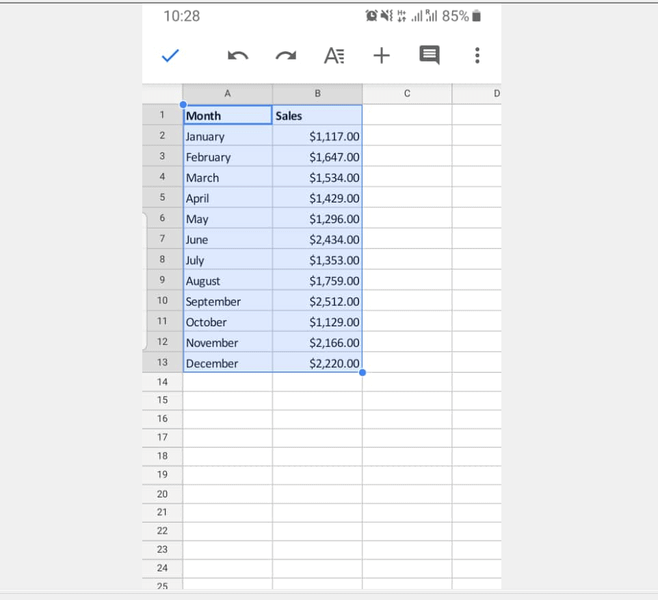Screen dimensions: 658x600
Task: Select row 20 header
Action: click(x=162, y=494)
